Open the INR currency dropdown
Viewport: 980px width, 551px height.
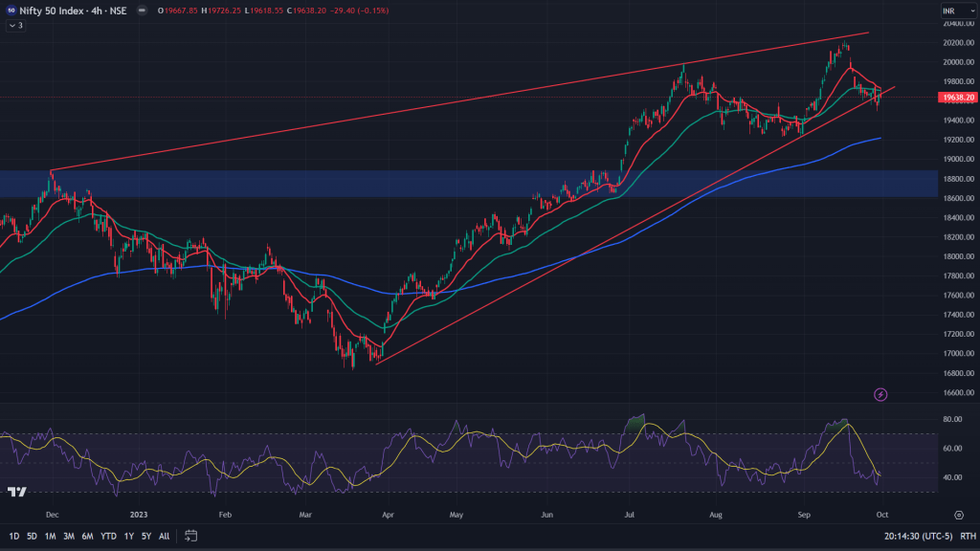pos(950,11)
